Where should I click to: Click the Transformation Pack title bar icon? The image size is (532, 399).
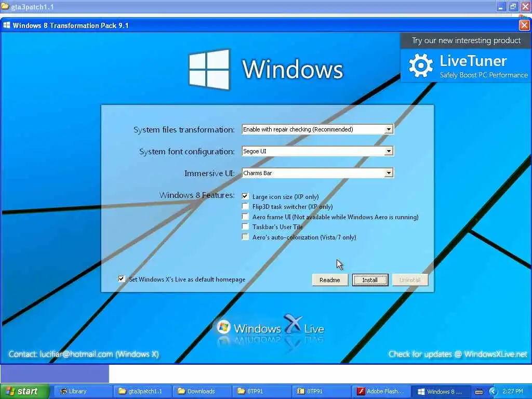pyautogui.click(x=6, y=25)
